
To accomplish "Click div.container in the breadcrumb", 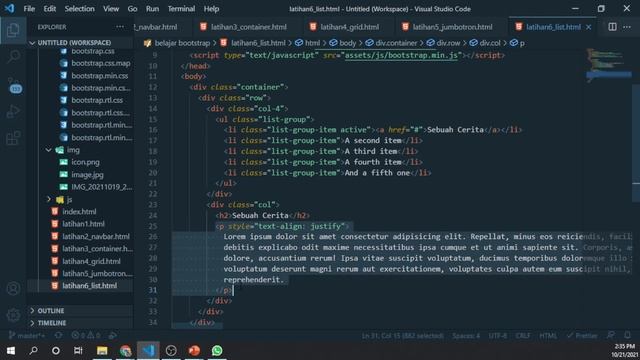I will pos(396,43).
